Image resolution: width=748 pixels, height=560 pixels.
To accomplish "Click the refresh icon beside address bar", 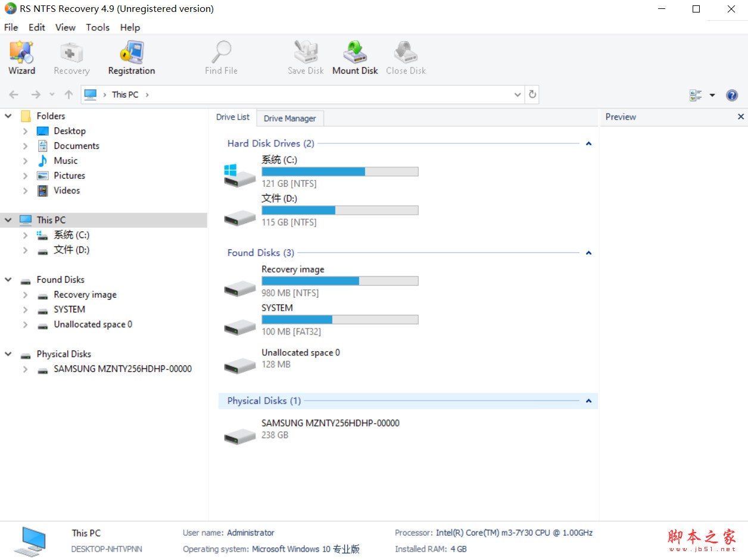I will coord(532,94).
